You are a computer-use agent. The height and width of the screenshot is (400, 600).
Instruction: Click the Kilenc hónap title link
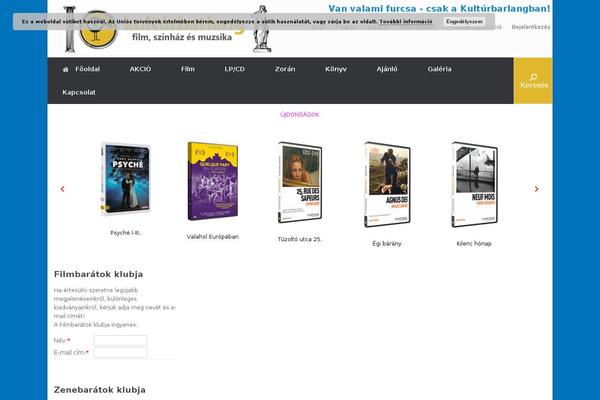(474, 243)
